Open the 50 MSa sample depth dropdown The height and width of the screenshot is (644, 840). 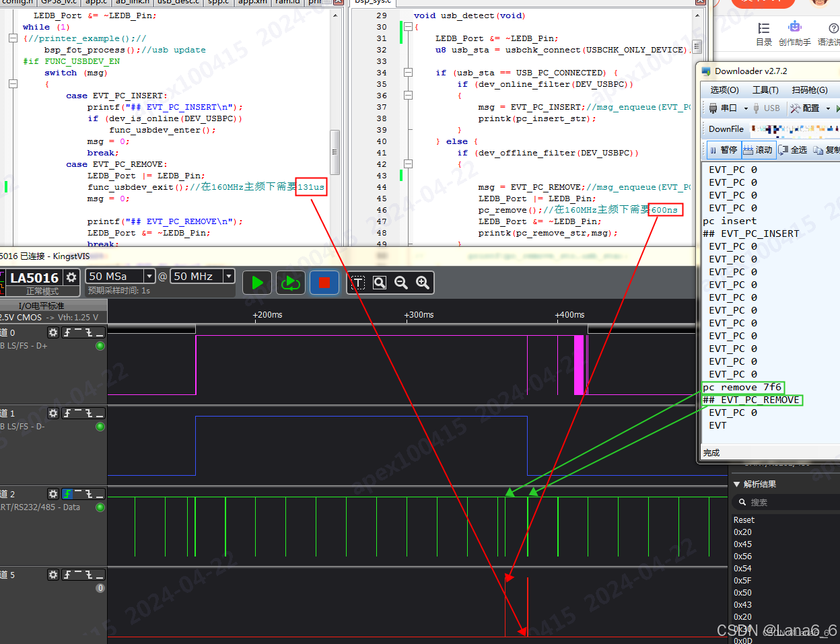click(x=149, y=276)
